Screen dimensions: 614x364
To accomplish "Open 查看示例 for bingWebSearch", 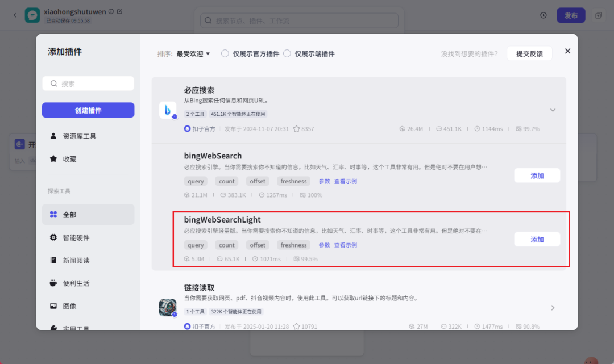I will 346,181.
